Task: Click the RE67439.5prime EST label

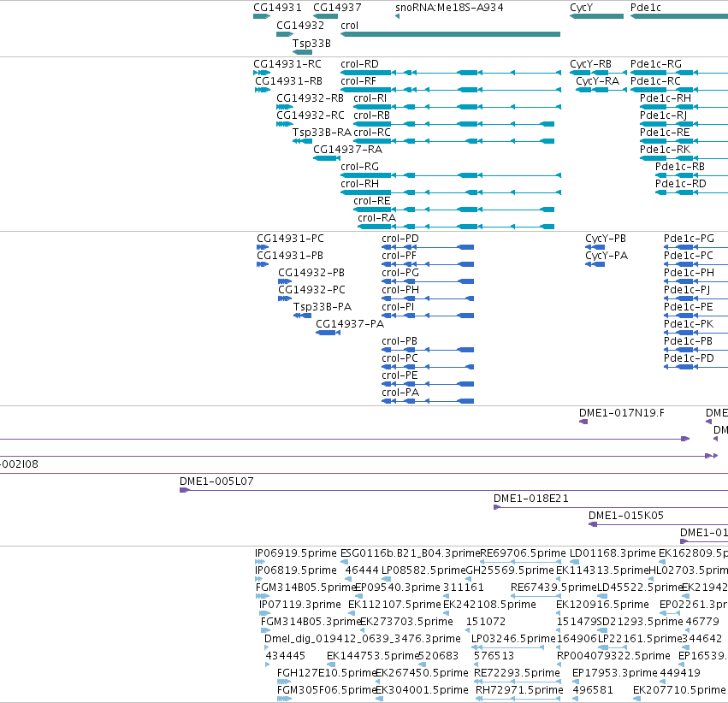Action: 553,588
